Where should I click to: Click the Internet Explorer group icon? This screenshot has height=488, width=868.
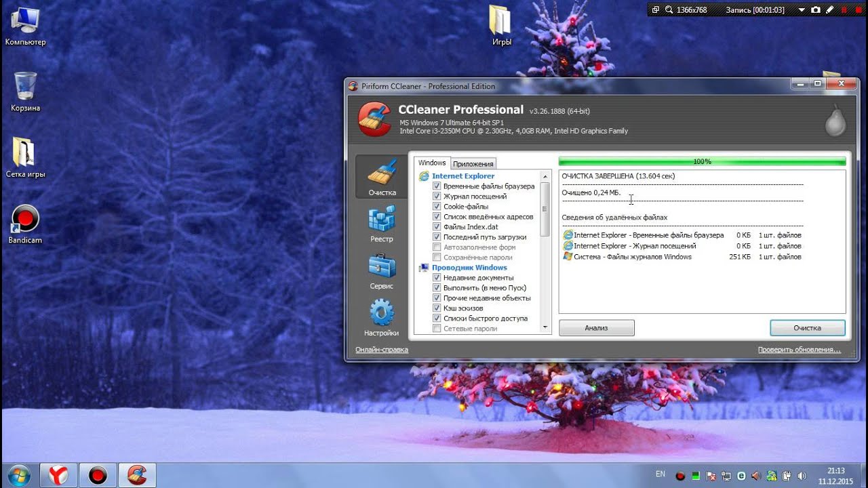(x=424, y=176)
